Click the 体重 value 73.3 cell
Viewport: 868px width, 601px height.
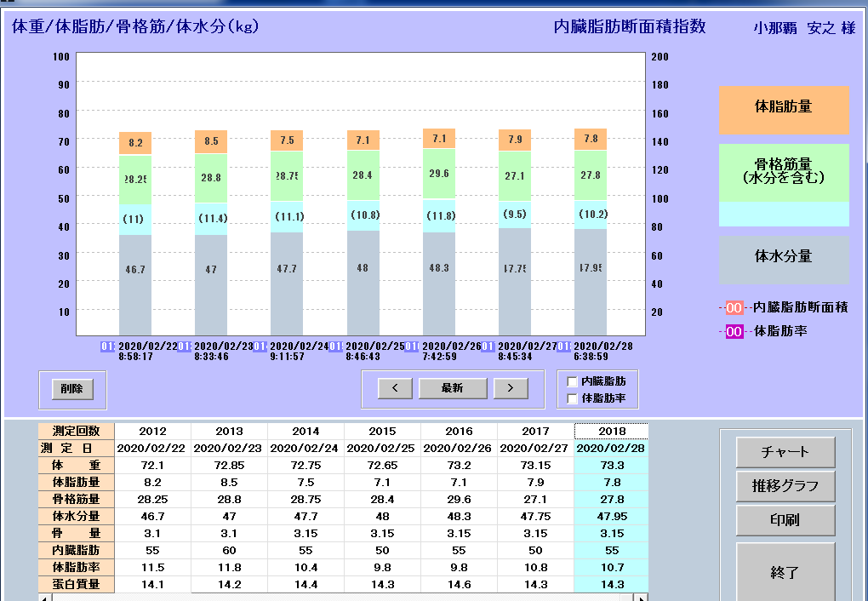[x=611, y=466]
